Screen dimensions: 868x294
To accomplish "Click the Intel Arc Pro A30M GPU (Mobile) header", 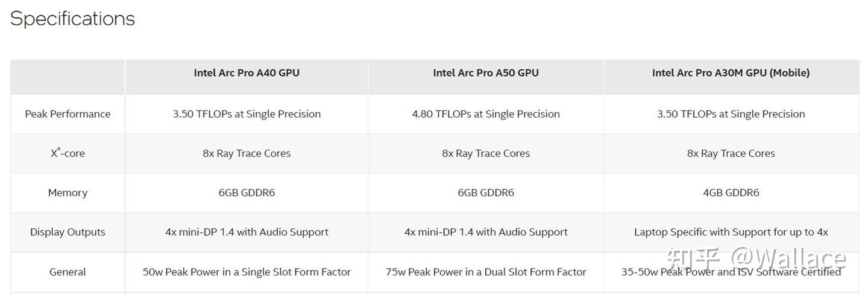I will (x=731, y=73).
